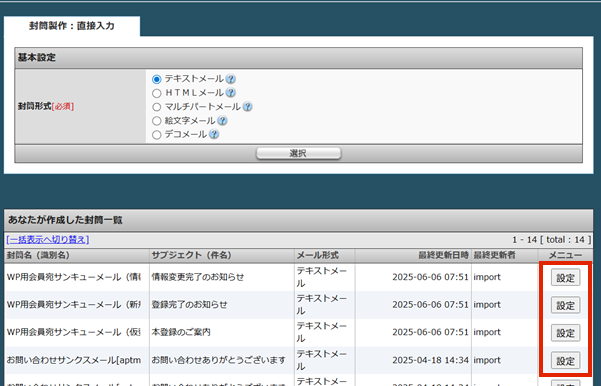Click the 封筒形式[必須] label

coord(46,107)
